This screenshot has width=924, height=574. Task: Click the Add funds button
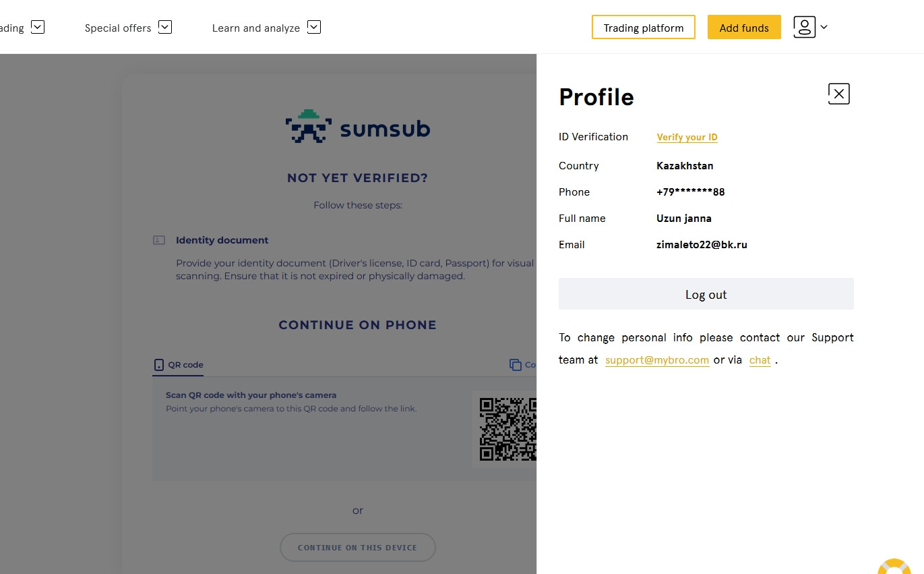pyautogui.click(x=744, y=27)
